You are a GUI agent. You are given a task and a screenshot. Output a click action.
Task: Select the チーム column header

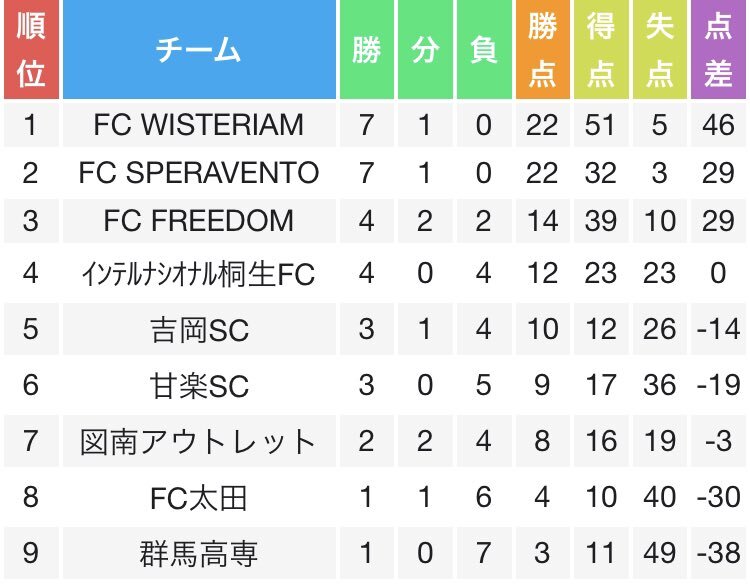click(x=198, y=50)
